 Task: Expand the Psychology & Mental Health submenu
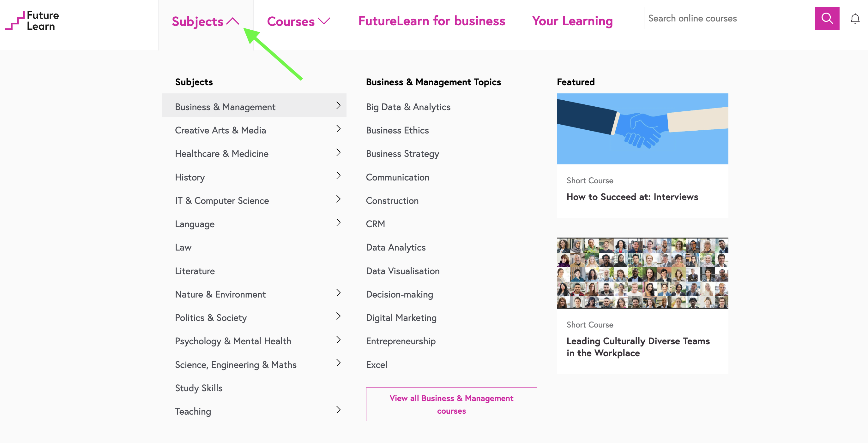point(337,340)
